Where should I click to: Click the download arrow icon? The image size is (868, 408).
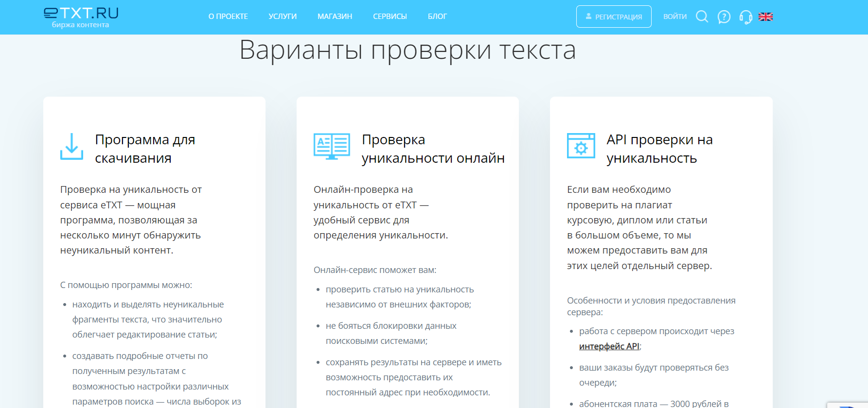tap(71, 146)
